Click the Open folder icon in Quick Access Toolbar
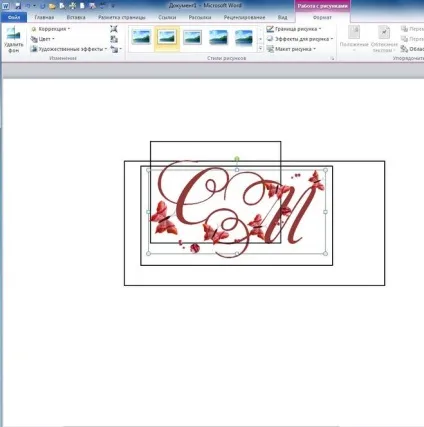 pos(52,6)
